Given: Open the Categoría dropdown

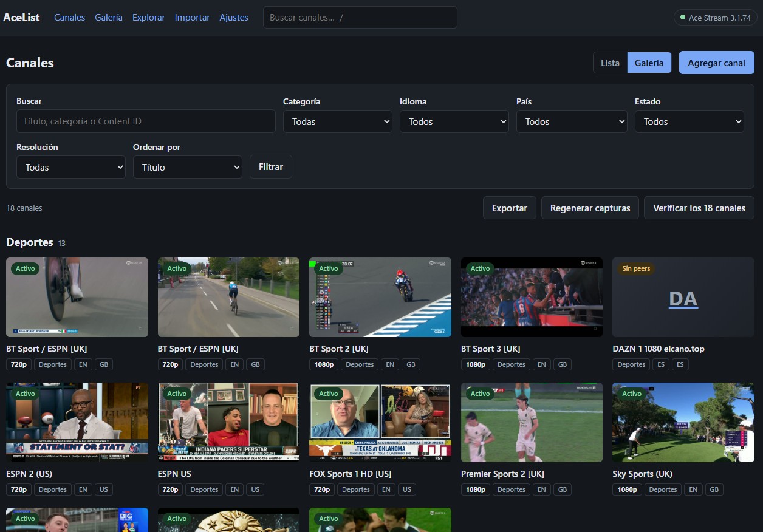Looking at the screenshot, I should [x=338, y=121].
